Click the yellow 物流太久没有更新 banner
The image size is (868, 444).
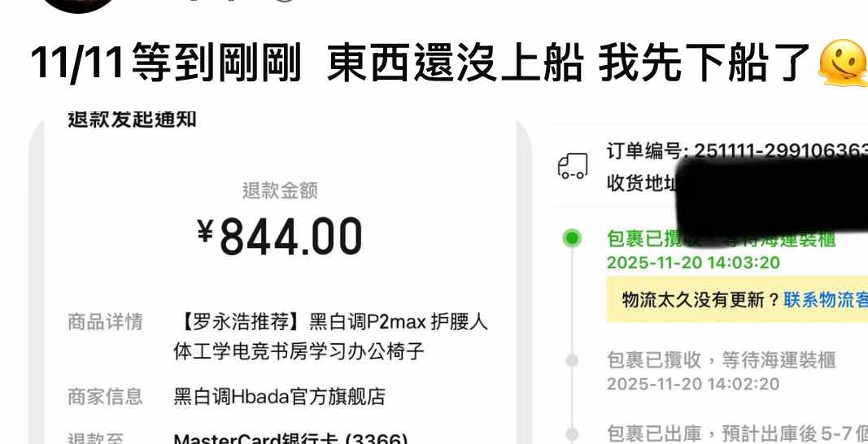point(737,300)
